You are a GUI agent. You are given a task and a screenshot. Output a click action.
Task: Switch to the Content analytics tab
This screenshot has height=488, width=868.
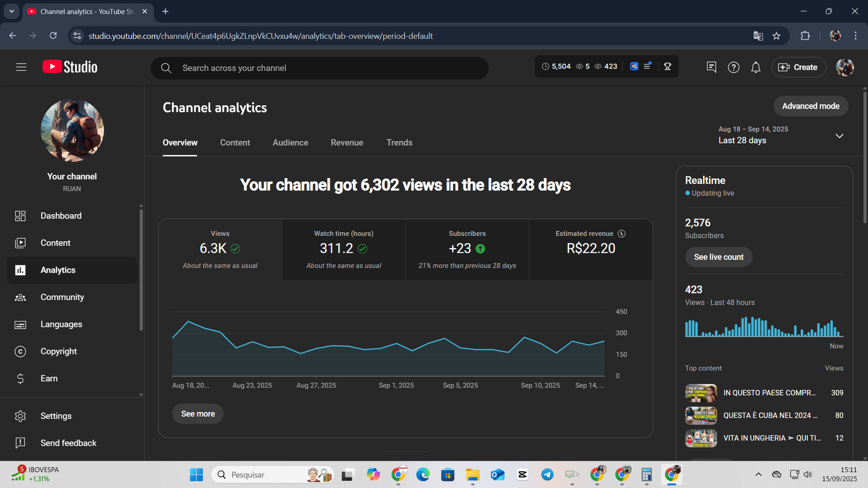pos(235,143)
